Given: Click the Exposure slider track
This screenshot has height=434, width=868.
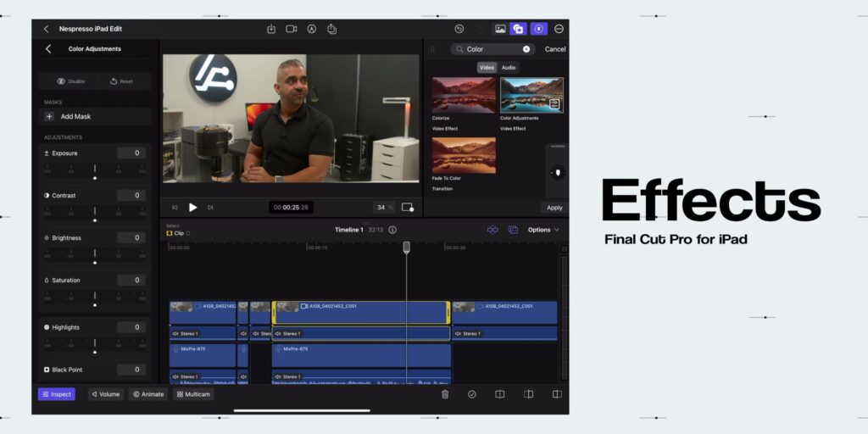Looking at the screenshot, I should [95, 170].
